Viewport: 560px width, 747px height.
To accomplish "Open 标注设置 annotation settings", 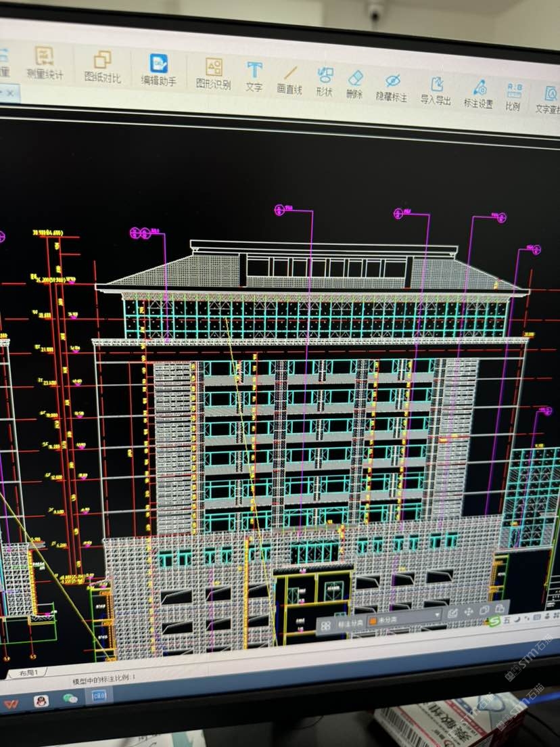I will [x=479, y=93].
